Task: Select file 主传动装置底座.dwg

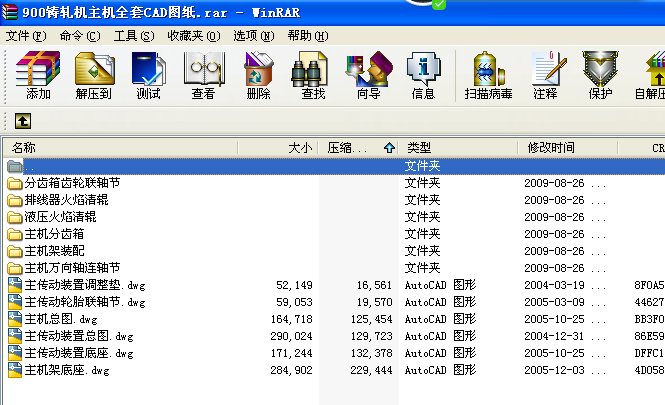Action: pyautogui.click(x=79, y=353)
